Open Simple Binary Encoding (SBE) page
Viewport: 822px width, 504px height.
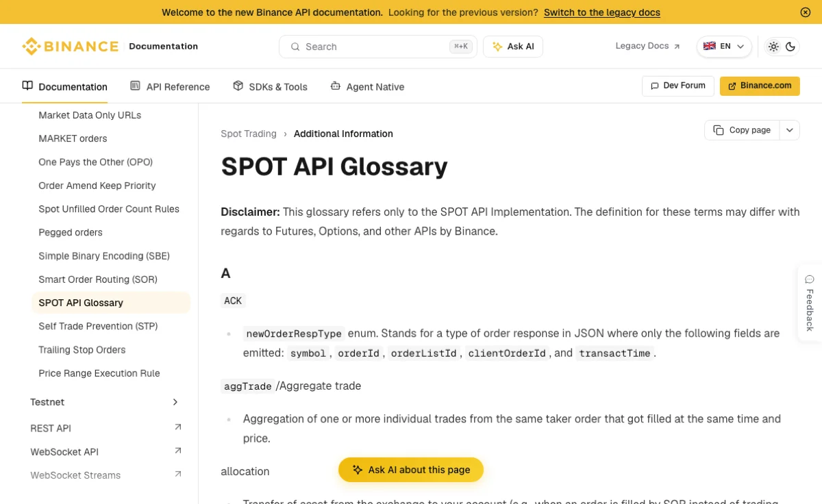pyautogui.click(x=104, y=256)
